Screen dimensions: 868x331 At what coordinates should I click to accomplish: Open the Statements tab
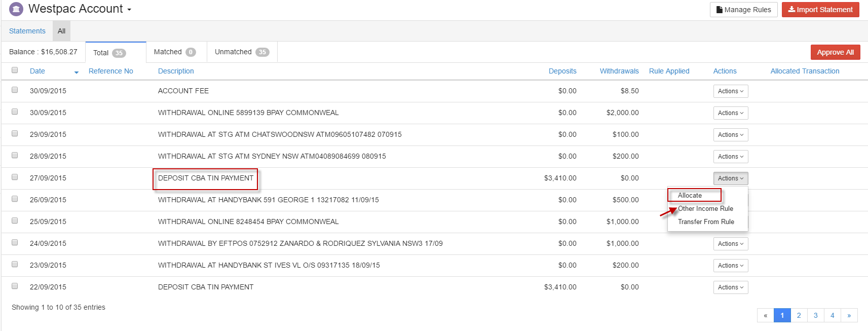point(27,31)
